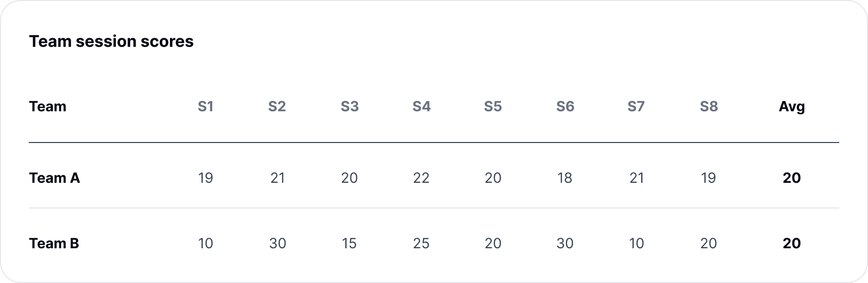Image resolution: width=868 pixels, height=283 pixels.
Task: Select the S4 column header
Action: pyautogui.click(x=421, y=106)
